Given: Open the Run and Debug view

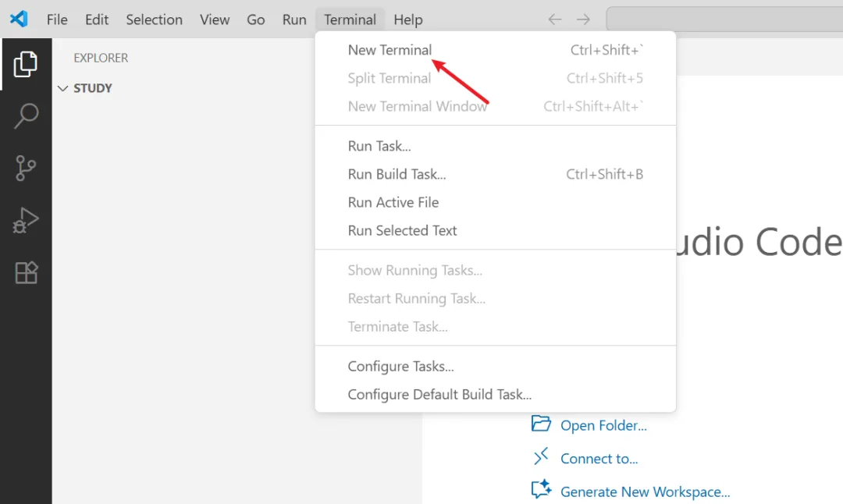Looking at the screenshot, I should [26, 220].
